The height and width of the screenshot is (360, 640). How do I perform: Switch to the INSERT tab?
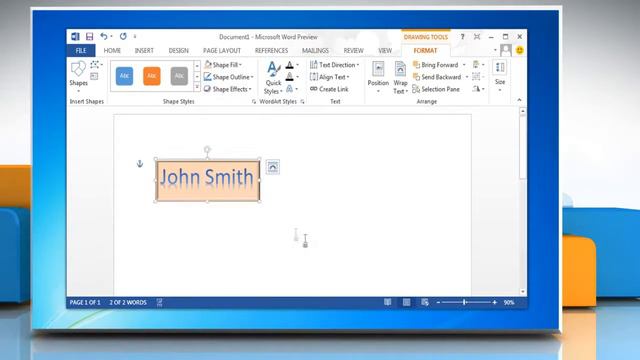point(144,51)
